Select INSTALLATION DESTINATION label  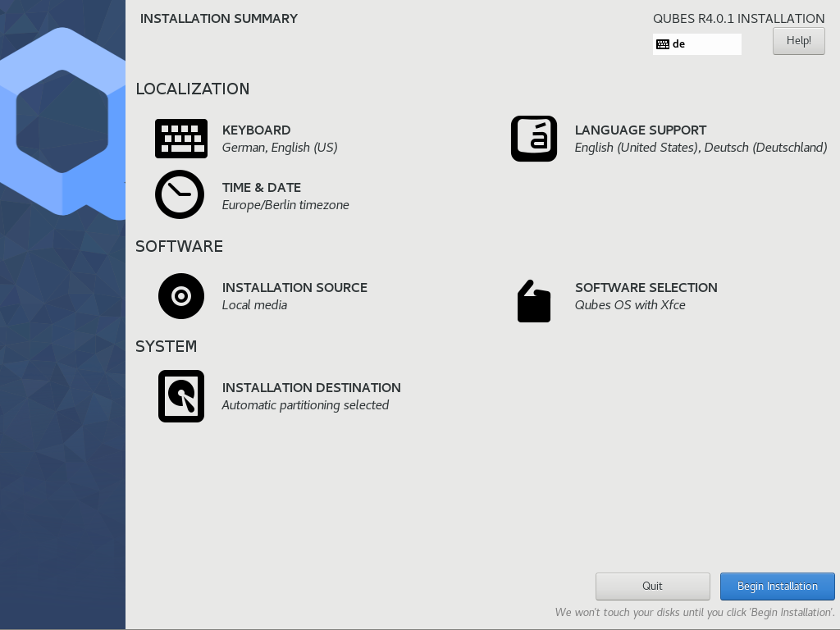[311, 388]
